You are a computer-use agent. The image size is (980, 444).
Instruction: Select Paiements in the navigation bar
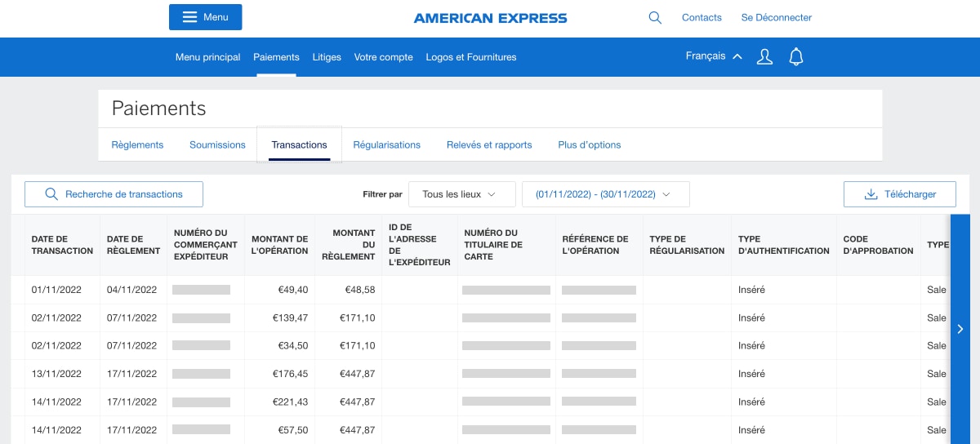(276, 57)
